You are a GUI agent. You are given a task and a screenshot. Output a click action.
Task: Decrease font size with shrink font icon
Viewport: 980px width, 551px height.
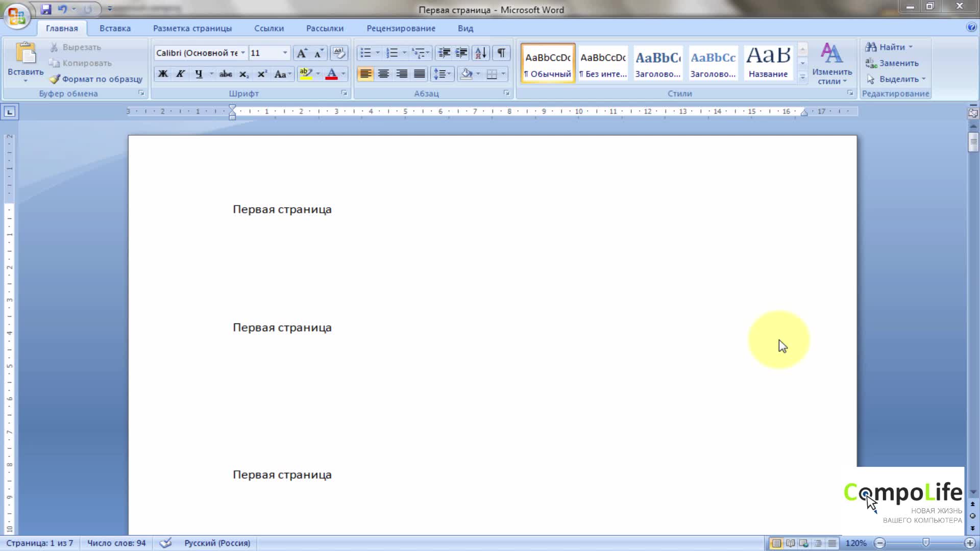point(318,53)
